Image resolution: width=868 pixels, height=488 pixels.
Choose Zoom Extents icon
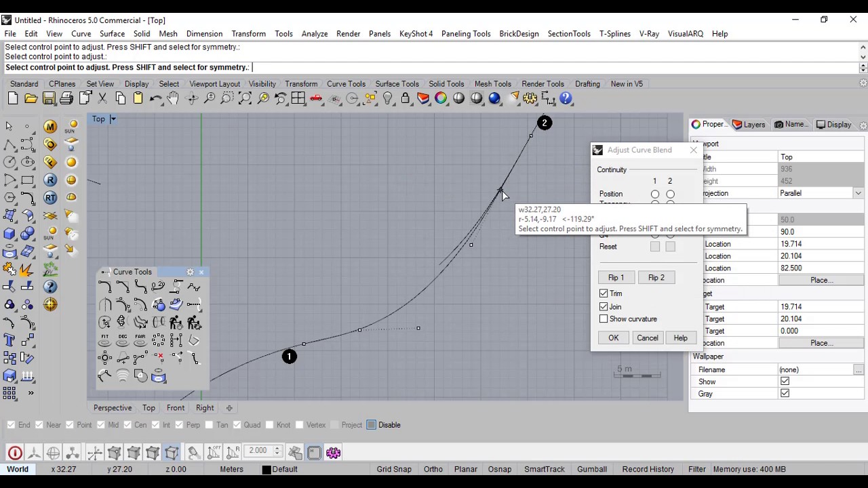[x=245, y=99]
